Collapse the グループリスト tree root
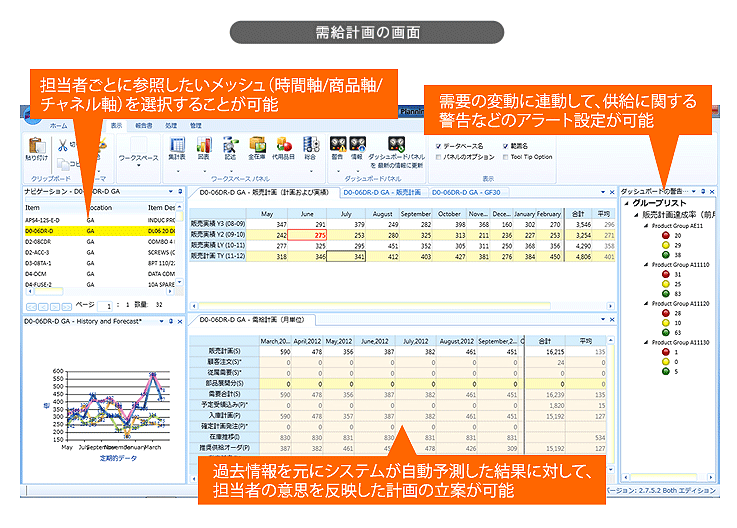 627,202
